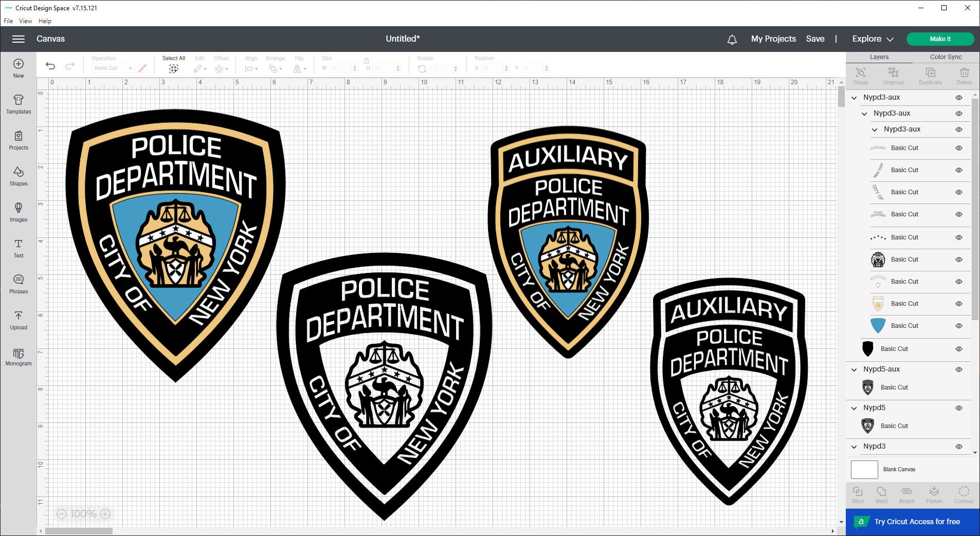
Task: Click the Make It button
Action: [940, 39]
